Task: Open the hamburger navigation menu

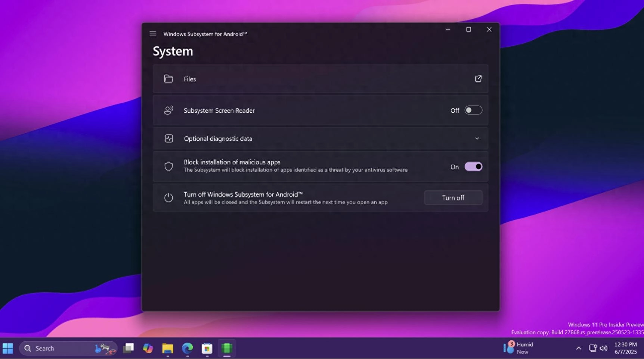Action: pos(153,34)
